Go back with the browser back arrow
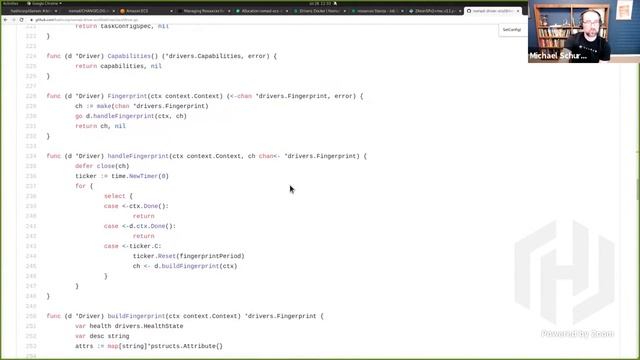Image resolution: width=640 pixels, height=360 pixels. click(6, 20)
